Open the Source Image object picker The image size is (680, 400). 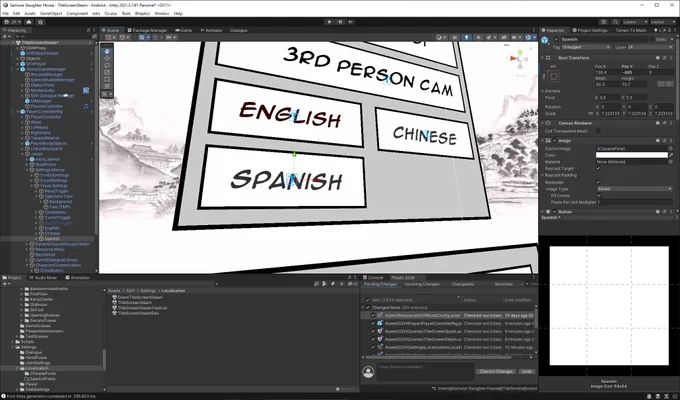[x=670, y=148]
